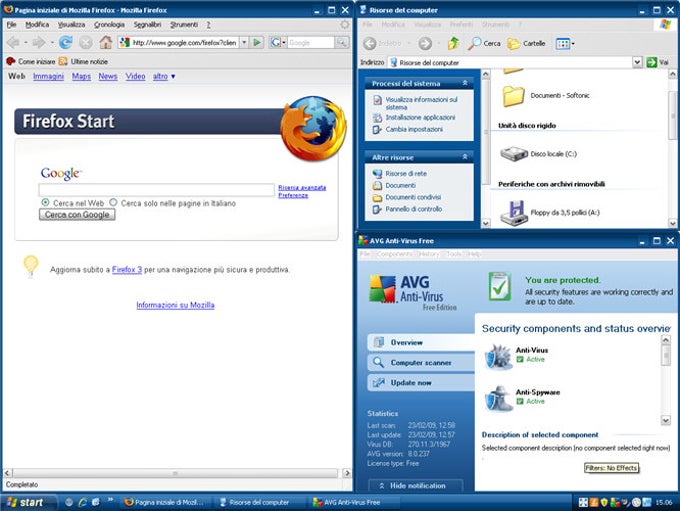Focus the Google search text box
The width and height of the screenshot is (680, 511).
(157, 190)
